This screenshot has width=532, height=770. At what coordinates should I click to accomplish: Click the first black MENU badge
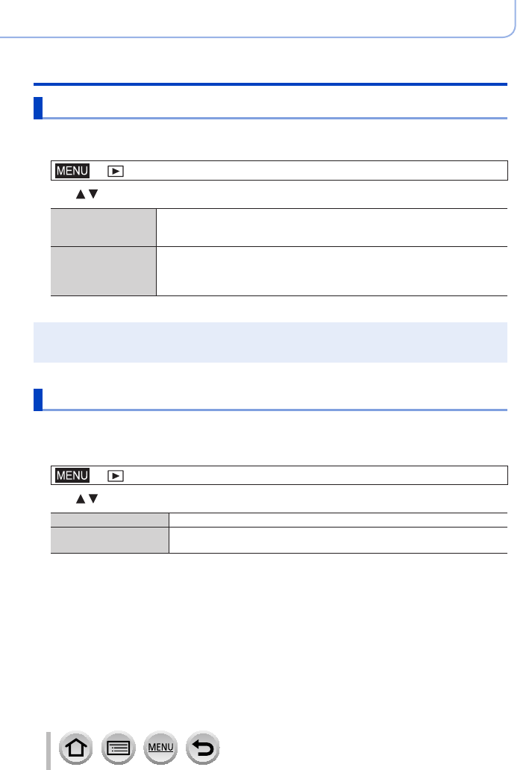click(x=72, y=171)
